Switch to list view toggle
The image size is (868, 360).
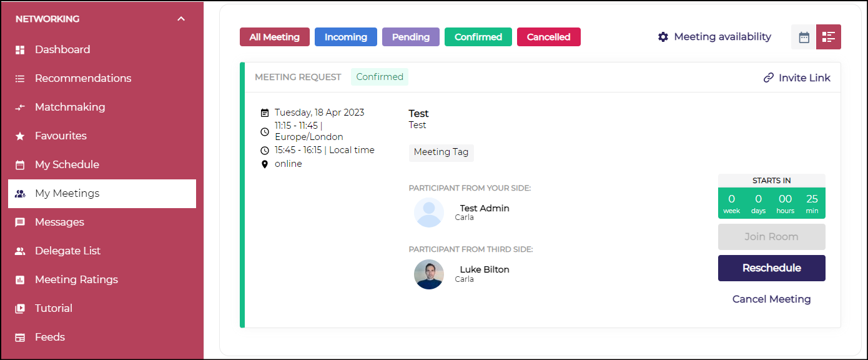(829, 37)
